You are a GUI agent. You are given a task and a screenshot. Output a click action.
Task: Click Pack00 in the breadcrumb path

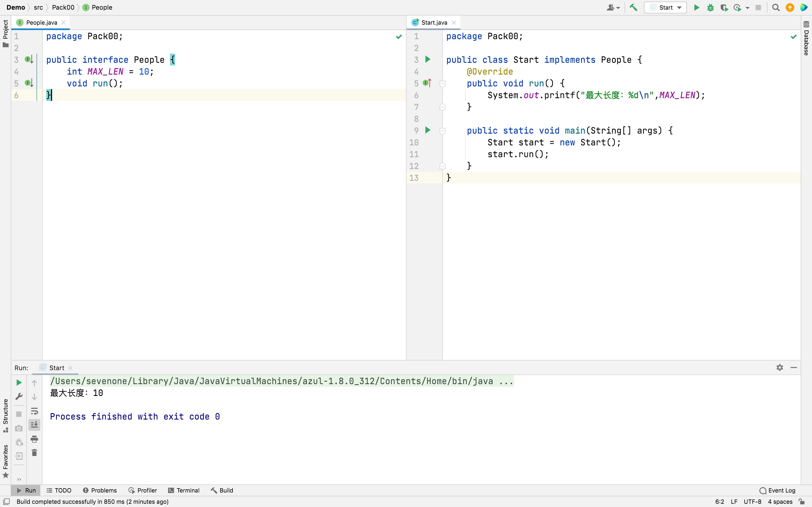[x=63, y=8]
